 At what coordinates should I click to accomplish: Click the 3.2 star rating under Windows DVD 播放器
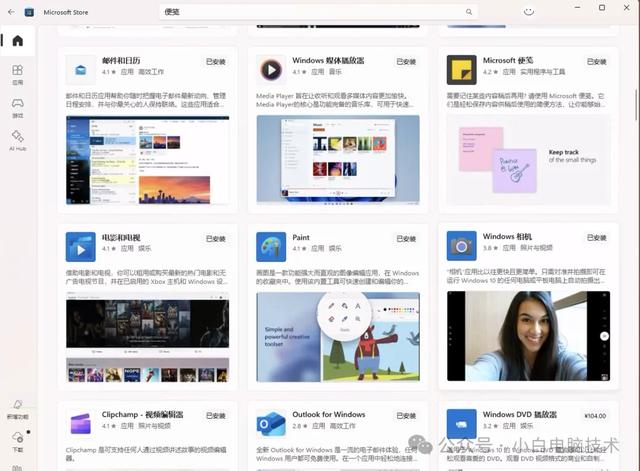coord(490,426)
